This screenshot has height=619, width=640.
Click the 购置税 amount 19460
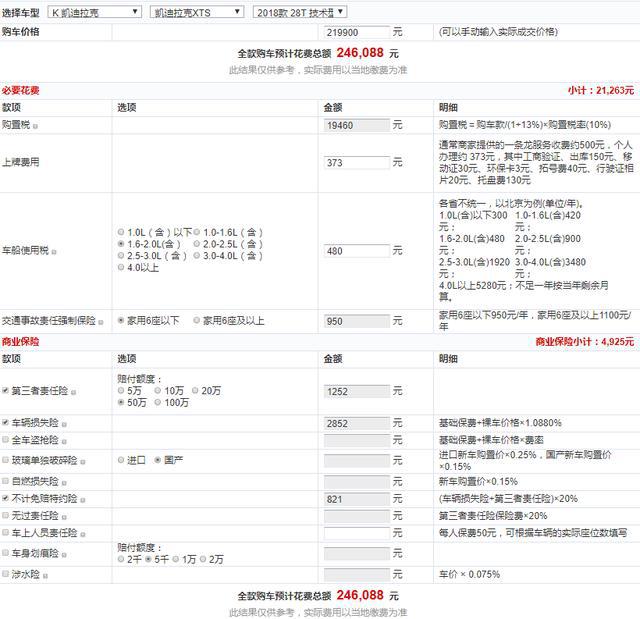[x=357, y=125]
